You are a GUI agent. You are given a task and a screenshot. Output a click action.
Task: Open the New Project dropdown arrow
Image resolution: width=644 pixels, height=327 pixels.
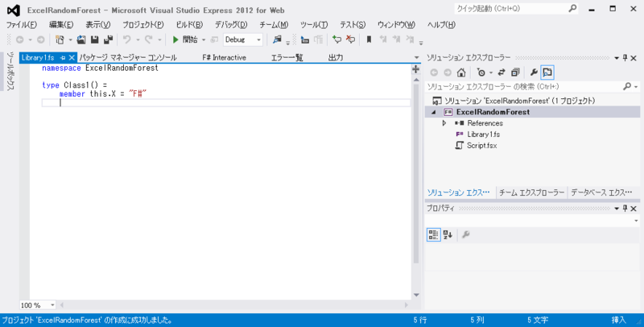click(x=70, y=40)
